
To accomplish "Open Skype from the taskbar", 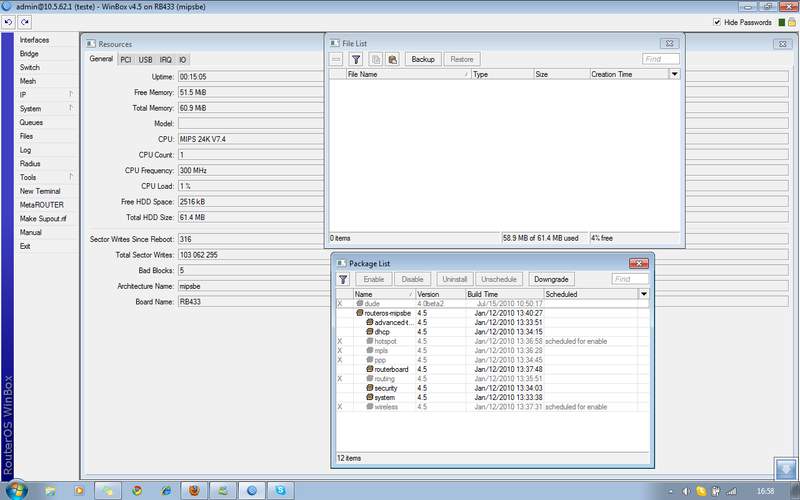I will (281, 491).
